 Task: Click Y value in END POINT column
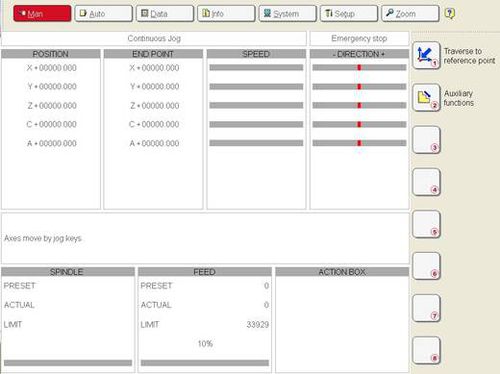click(x=154, y=87)
